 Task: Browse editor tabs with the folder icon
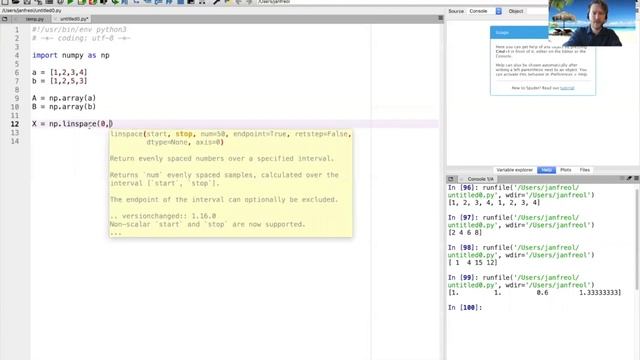click(5, 19)
